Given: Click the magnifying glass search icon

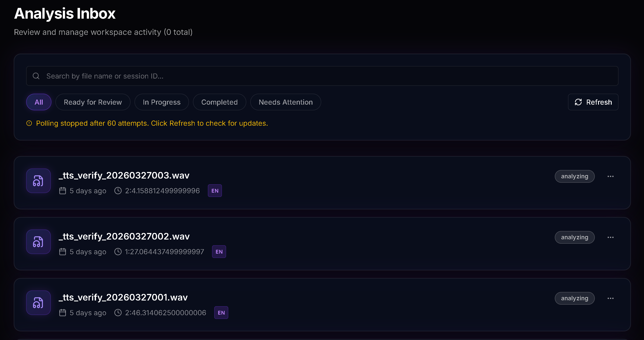Looking at the screenshot, I should (36, 76).
